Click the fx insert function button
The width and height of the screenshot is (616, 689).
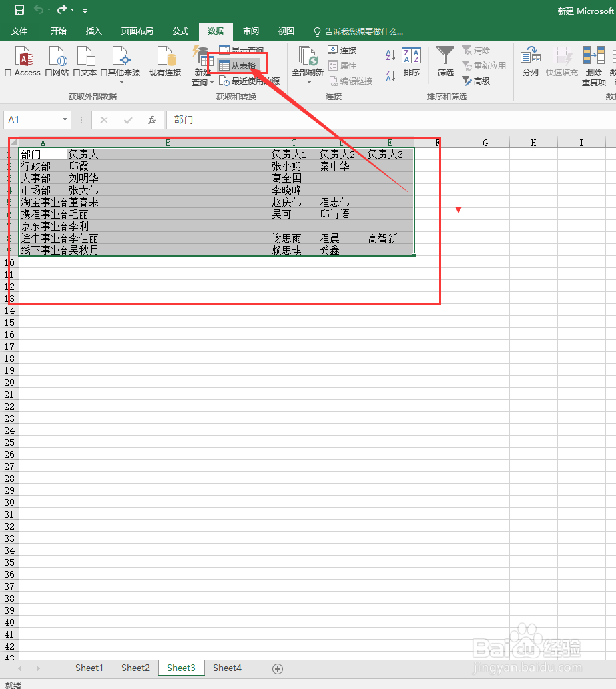pyautogui.click(x=152, y=120)
